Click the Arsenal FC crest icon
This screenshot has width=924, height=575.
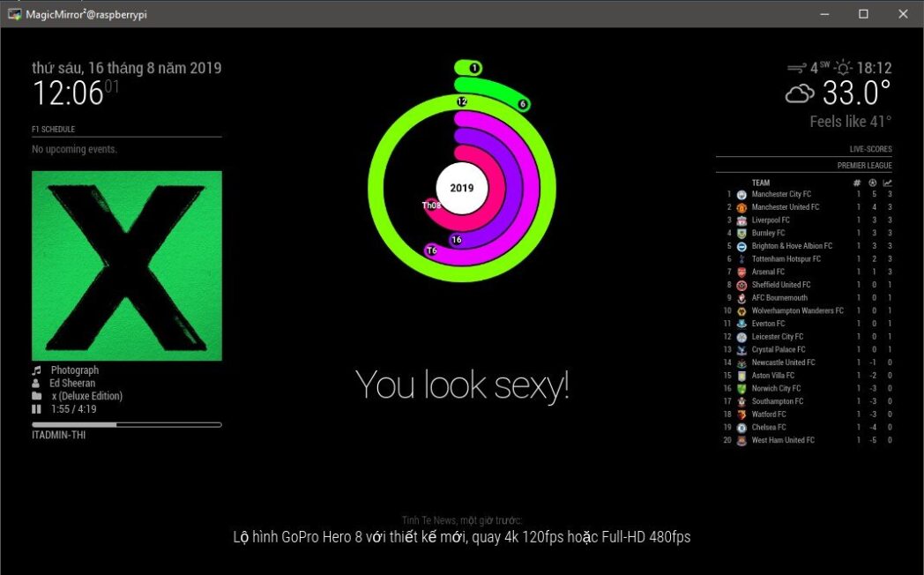pyautogui.click(x=741, y=273)
